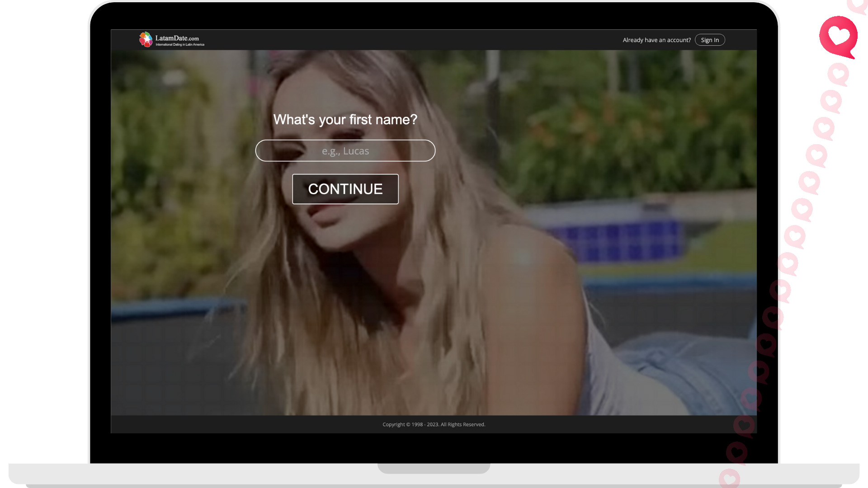This screenshot has width=868, height=488.
Task: Click the Already have an account text
Action: 656,40
